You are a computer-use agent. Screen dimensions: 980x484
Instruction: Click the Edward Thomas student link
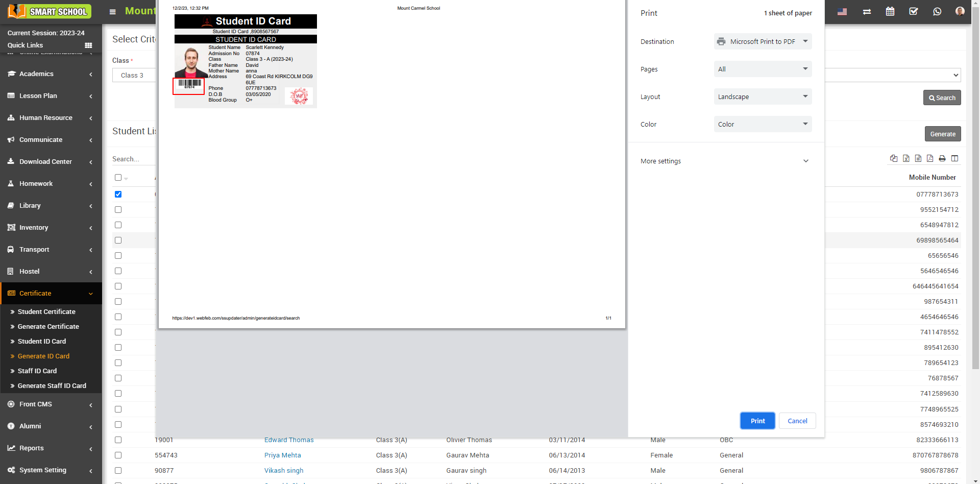point(289,440)
